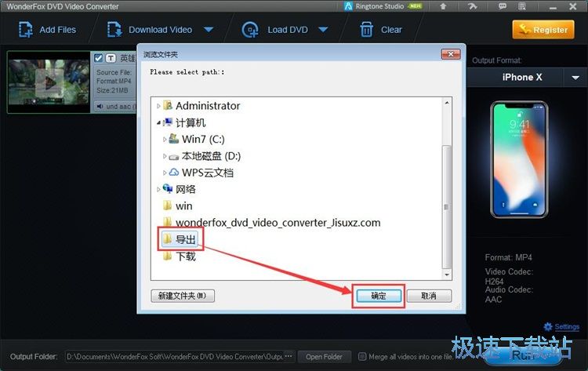Expand the Administrator tree node
This screenshot has height=371, width=588.
[x=158, y=106]
